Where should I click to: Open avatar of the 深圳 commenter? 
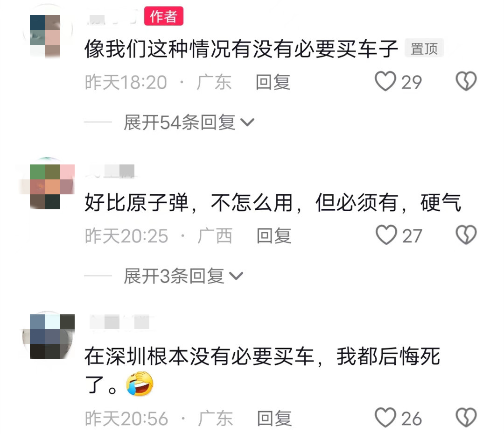point(48,335)
